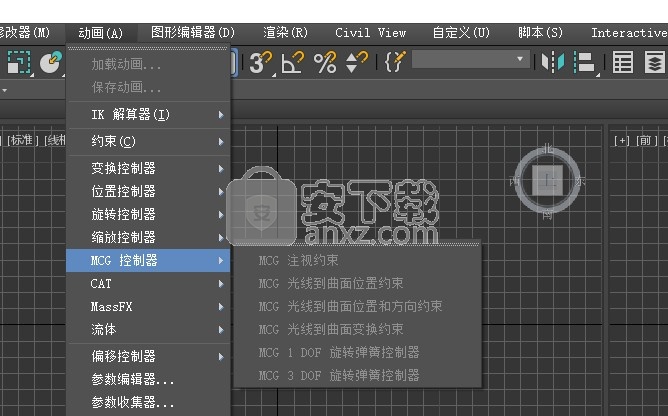Viewport: 668px width, 416px height.
Task: Open the 渲染(R) menu
Action: (285, 33)
